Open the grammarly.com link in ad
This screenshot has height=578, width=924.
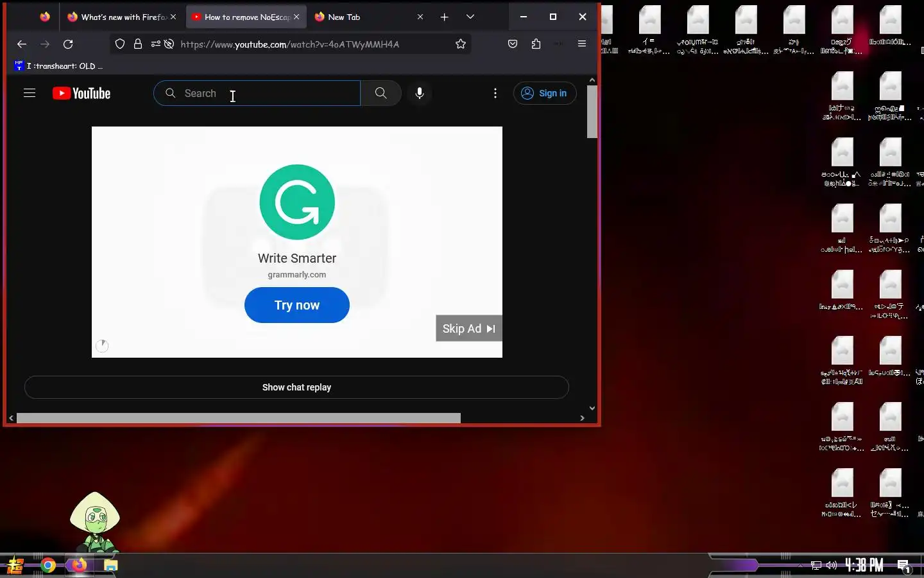(x=297, y=274)
